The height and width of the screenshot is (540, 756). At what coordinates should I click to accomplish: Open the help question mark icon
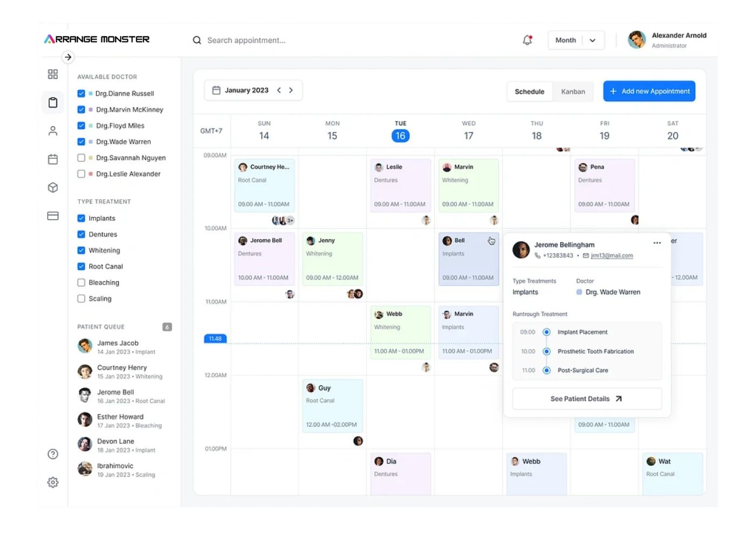(53, 454)
